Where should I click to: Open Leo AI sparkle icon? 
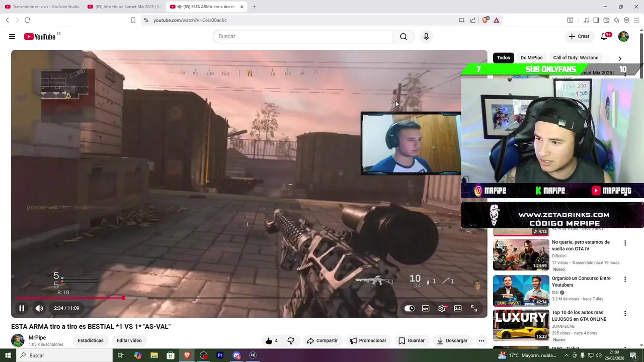click(616, 20)
